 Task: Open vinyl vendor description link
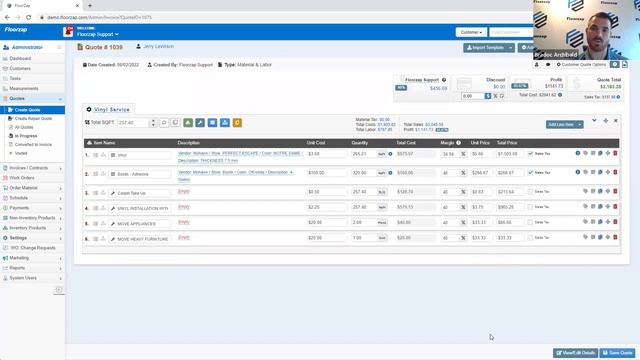[240, 157]
